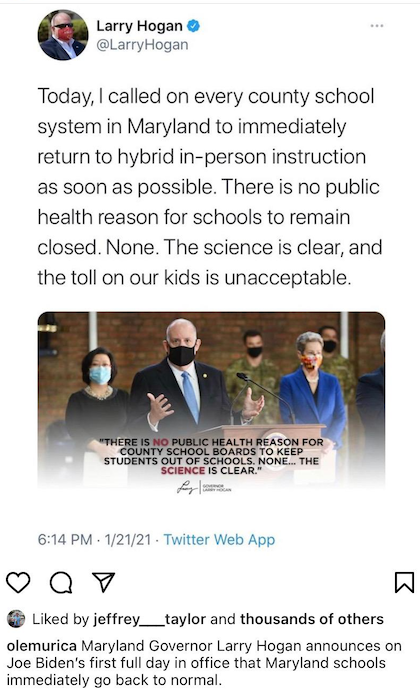This screenshot has height=692, width=420.
Task: Click the post caption text
Action: pyautogui.click(x=204, y=663)
